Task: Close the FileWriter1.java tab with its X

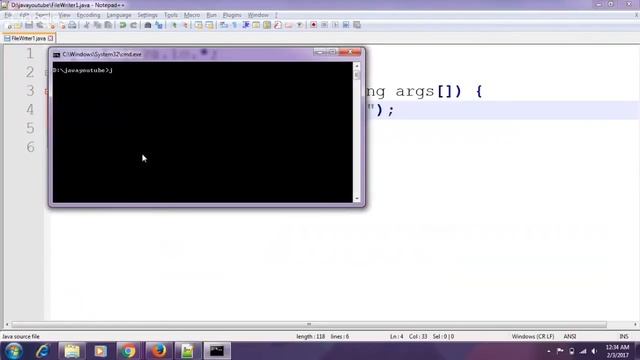Action: (x=51, y=38)
